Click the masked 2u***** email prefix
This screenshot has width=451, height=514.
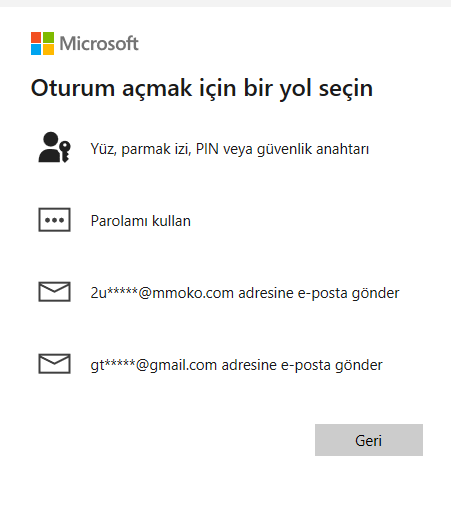pyautogui.click(x=114, y=293)
